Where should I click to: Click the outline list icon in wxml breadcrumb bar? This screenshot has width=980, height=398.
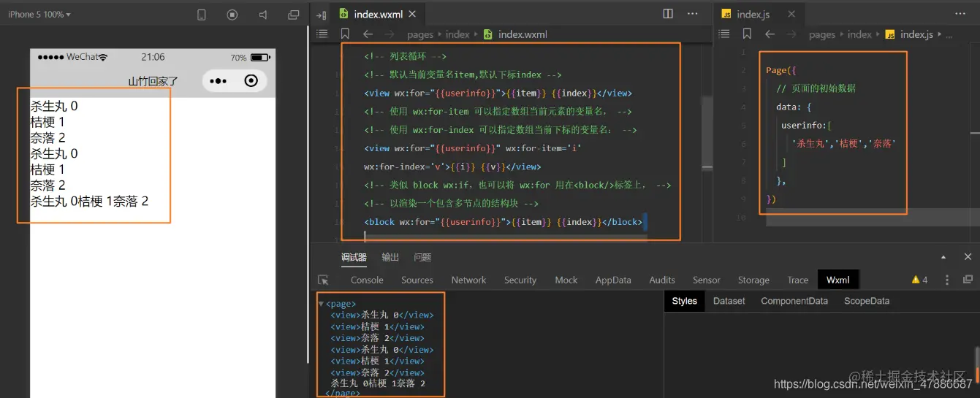[x=322, y=34]
